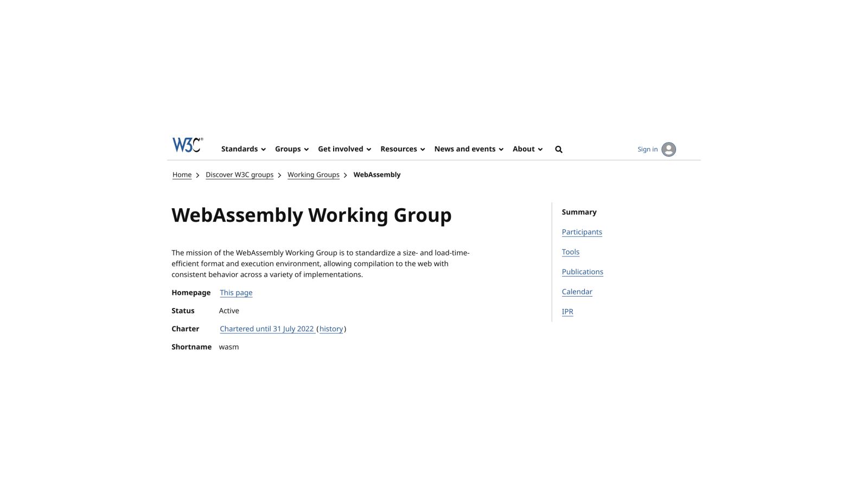Jump to IPR section
The image size is (868, 488).
pos(567,312)
